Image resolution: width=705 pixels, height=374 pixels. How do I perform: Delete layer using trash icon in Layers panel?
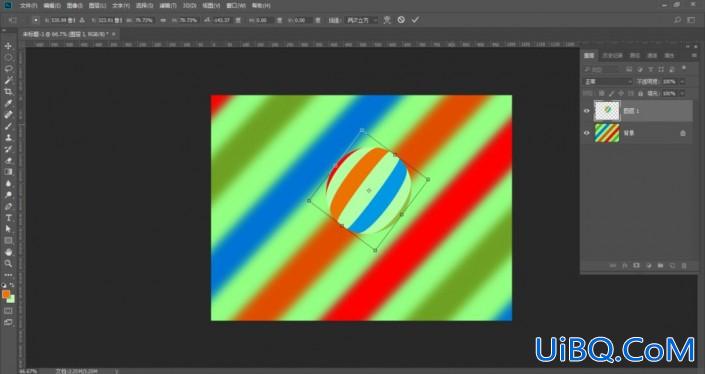click(x=684, y=266)
